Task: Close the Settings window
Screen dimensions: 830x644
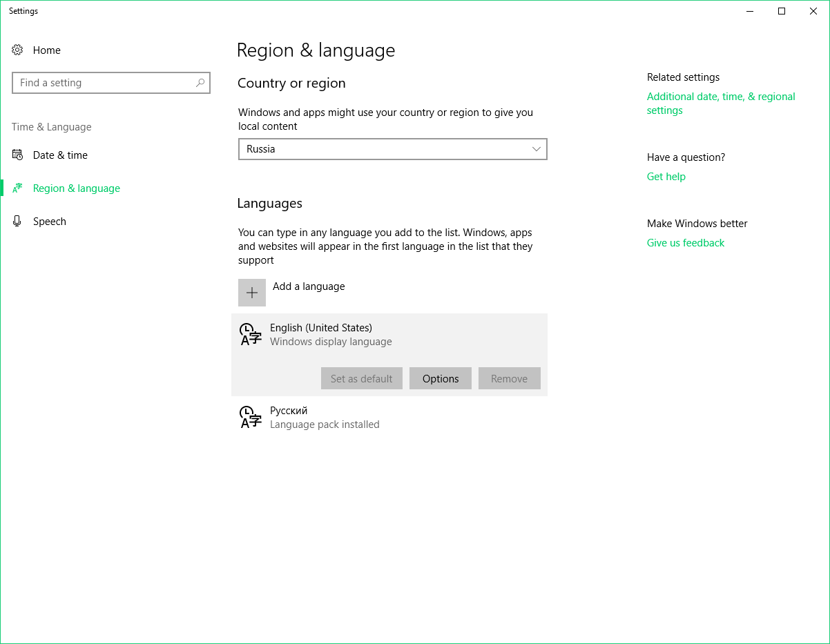Action: 813,11
